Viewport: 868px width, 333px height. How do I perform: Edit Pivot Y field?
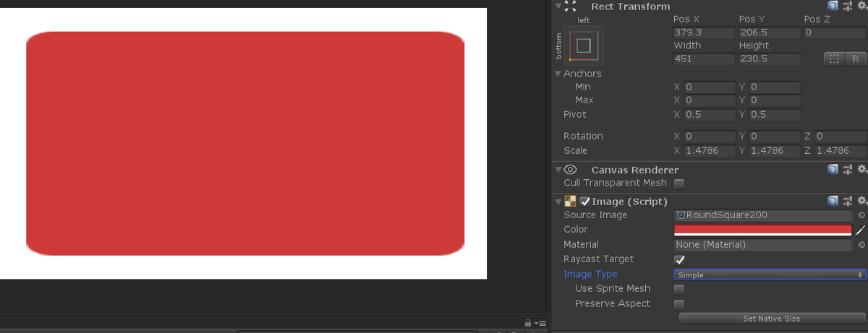(x=775, y=115)
